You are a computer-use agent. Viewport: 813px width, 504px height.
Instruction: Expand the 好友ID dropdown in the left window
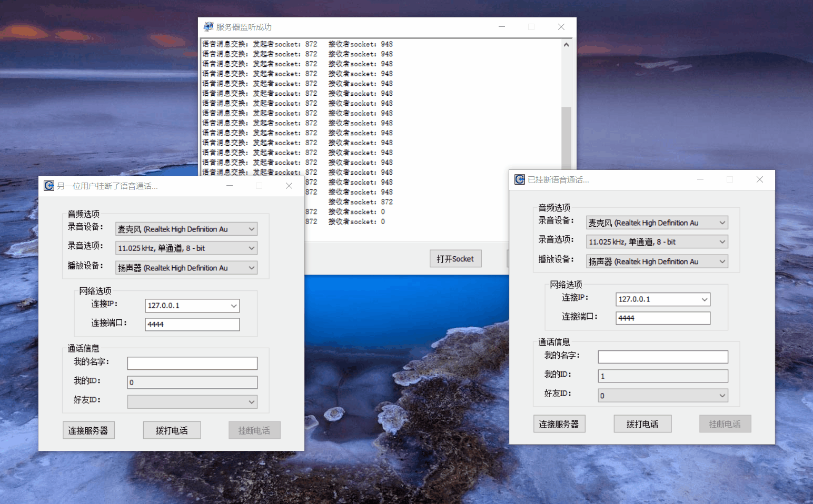(252, 401)
